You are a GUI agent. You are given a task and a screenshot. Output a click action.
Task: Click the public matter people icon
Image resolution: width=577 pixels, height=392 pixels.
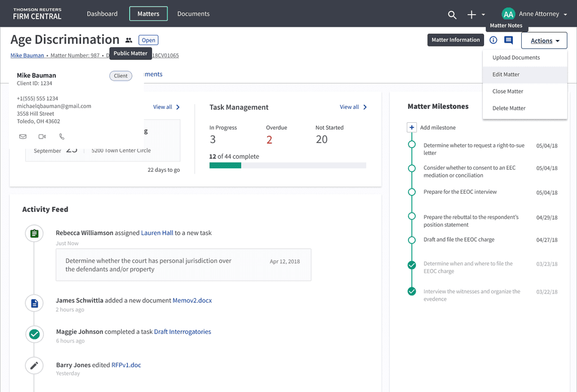[128, 40]
